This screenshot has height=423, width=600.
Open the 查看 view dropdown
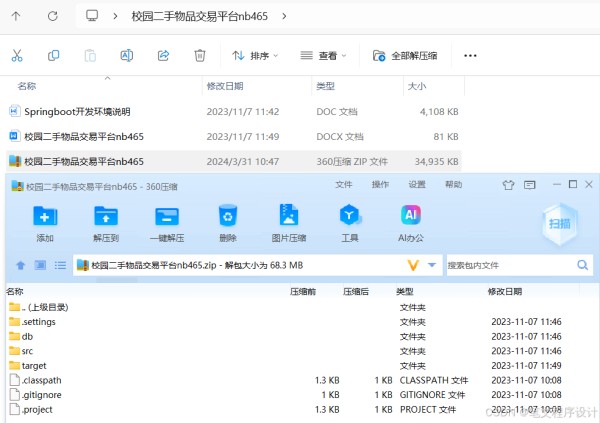323,56
